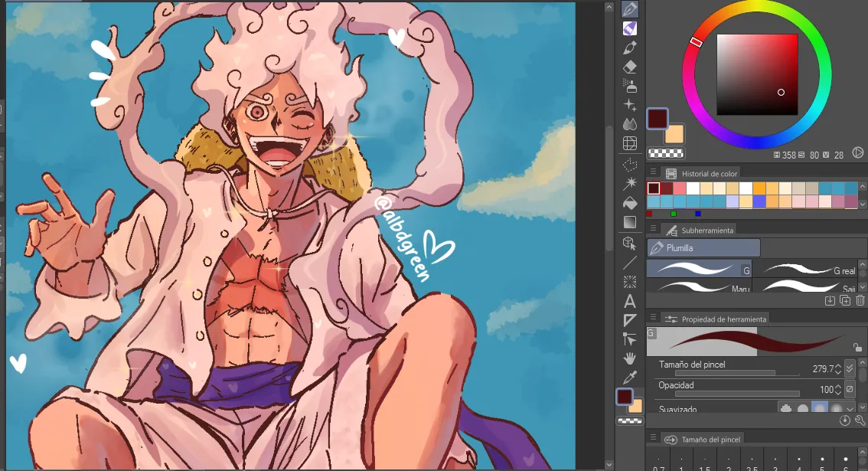Select peach sub color swatch by wheel
This screenshot has height=471, width=868.
(x=674, y=134)
